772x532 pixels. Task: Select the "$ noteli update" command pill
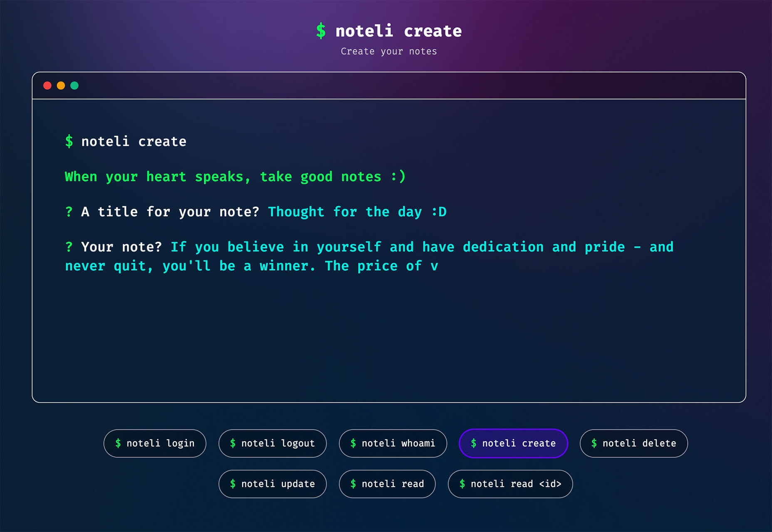pyautogui.click(x=272, y=484)
